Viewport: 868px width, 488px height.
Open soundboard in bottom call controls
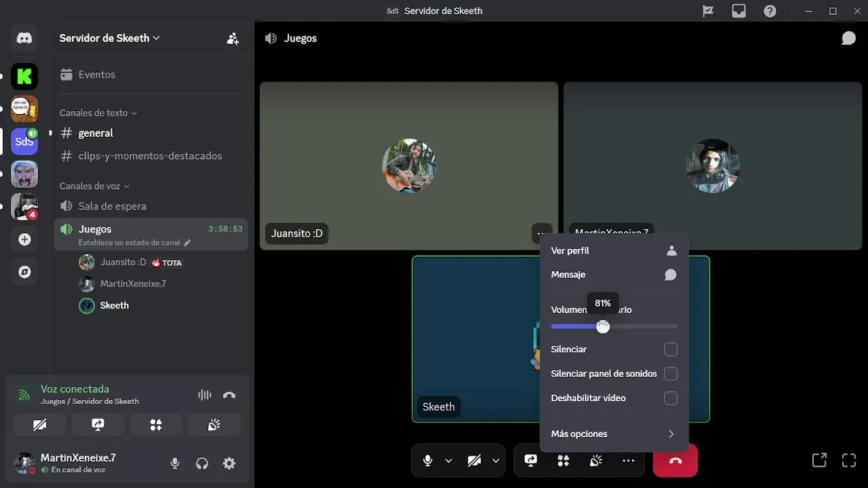point(596,461)
